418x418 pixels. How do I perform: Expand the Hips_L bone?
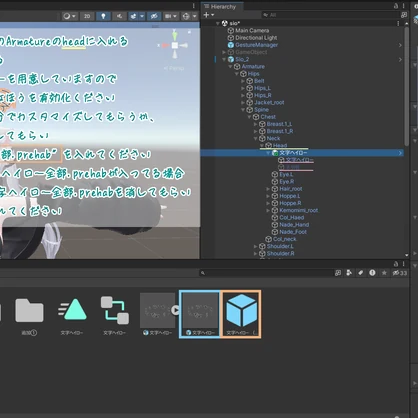[243, 88]
